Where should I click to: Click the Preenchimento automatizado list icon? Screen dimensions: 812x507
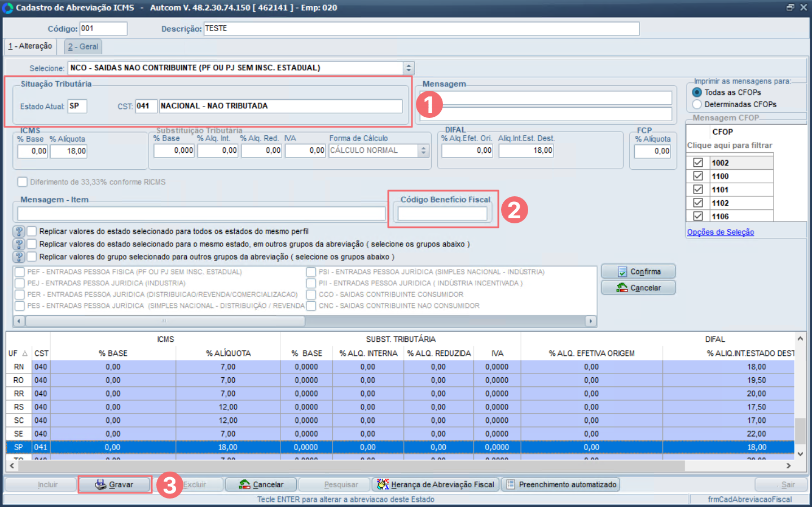(510, 484)
